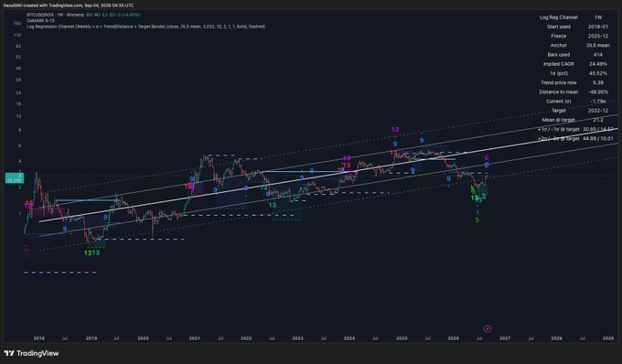Click the 2023 label on time axis
Screen dimensions: 622x364
(297, 338)
